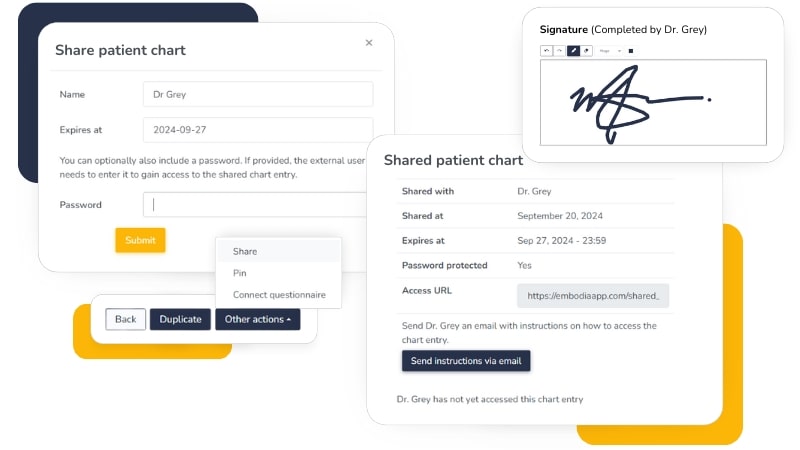
Task: Click the black color swatch
Action: [x=631, y=50]
